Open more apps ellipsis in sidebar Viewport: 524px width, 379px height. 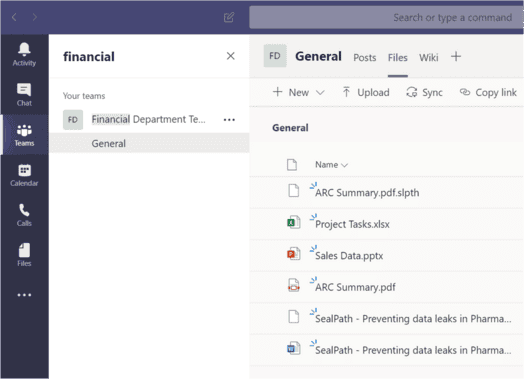[x=24, y=295]
